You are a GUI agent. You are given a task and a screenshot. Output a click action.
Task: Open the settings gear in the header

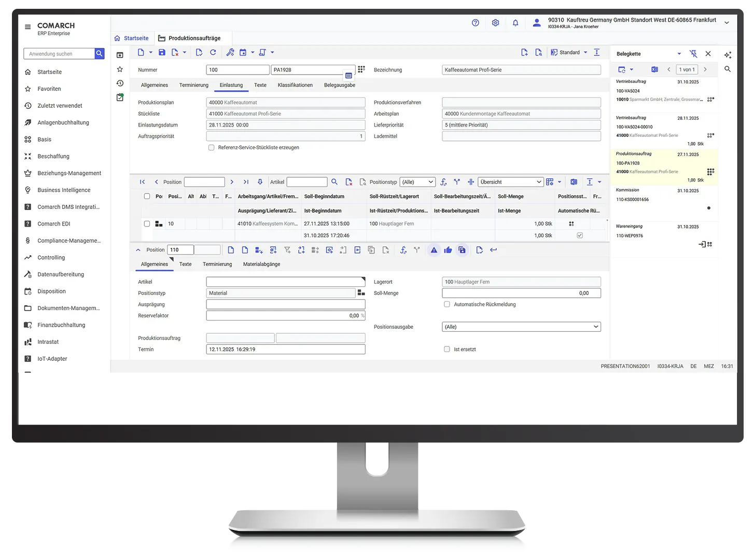click(495, 23)
